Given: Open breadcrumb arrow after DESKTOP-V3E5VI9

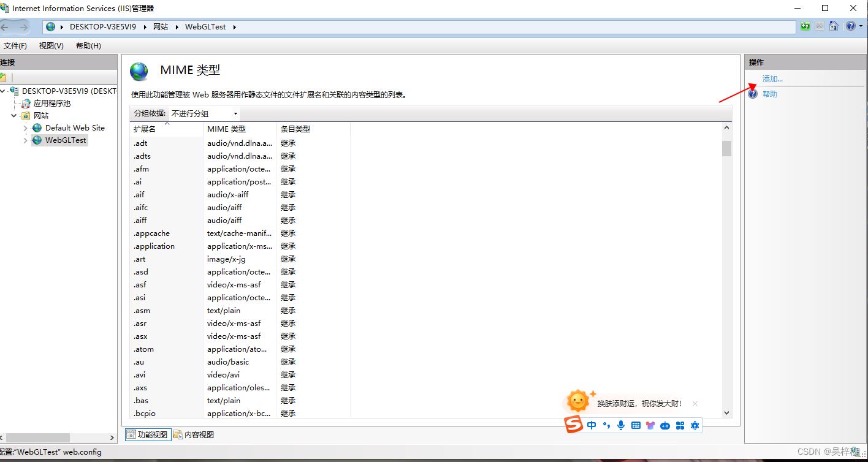Looking at the screenshot, I should coord(145,27).
